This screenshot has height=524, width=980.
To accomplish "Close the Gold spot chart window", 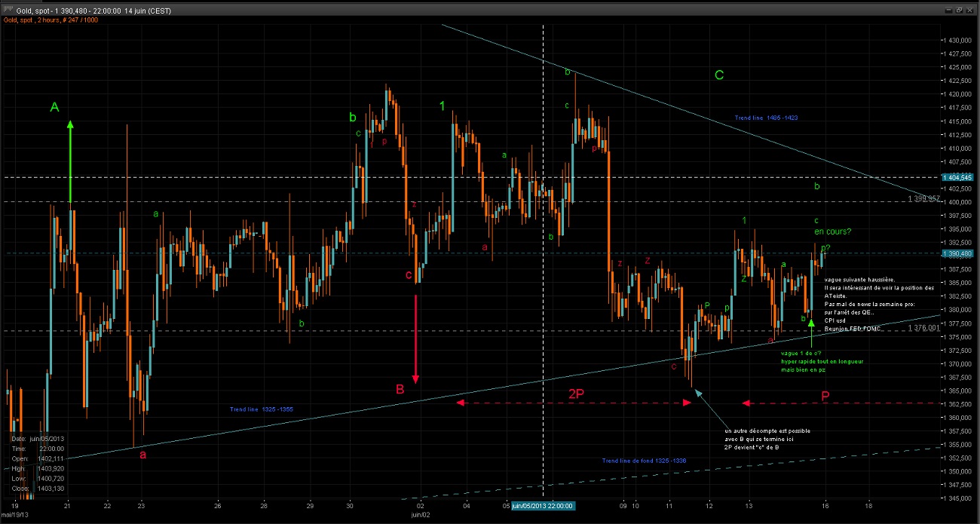I will 969,10.
